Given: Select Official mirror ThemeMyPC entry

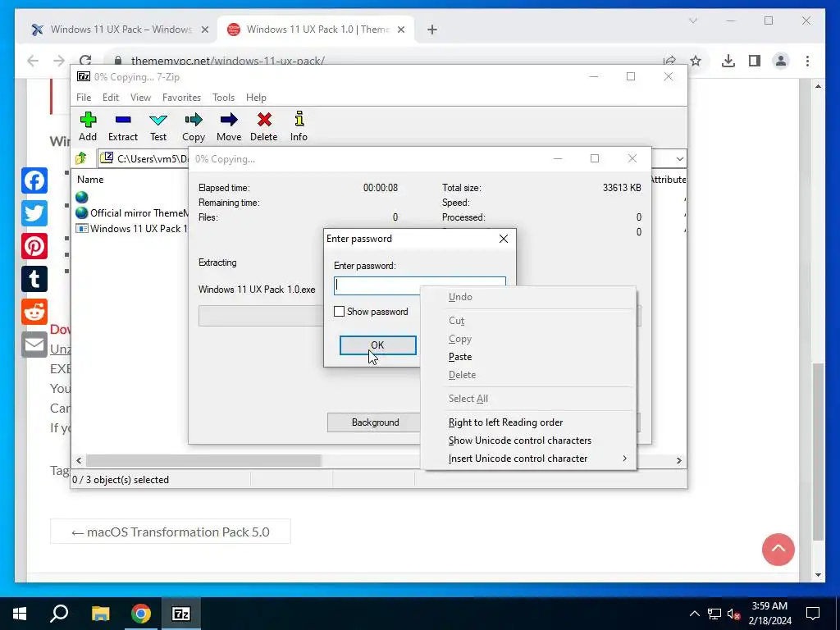Looking at the screenshot, I should 132,212.
